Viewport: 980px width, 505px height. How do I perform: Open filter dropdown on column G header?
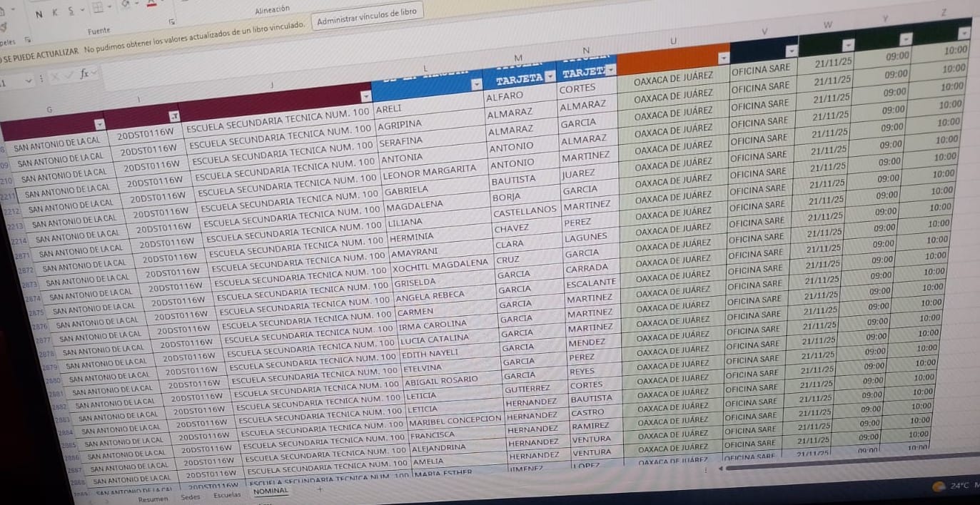tap(100, 126)
